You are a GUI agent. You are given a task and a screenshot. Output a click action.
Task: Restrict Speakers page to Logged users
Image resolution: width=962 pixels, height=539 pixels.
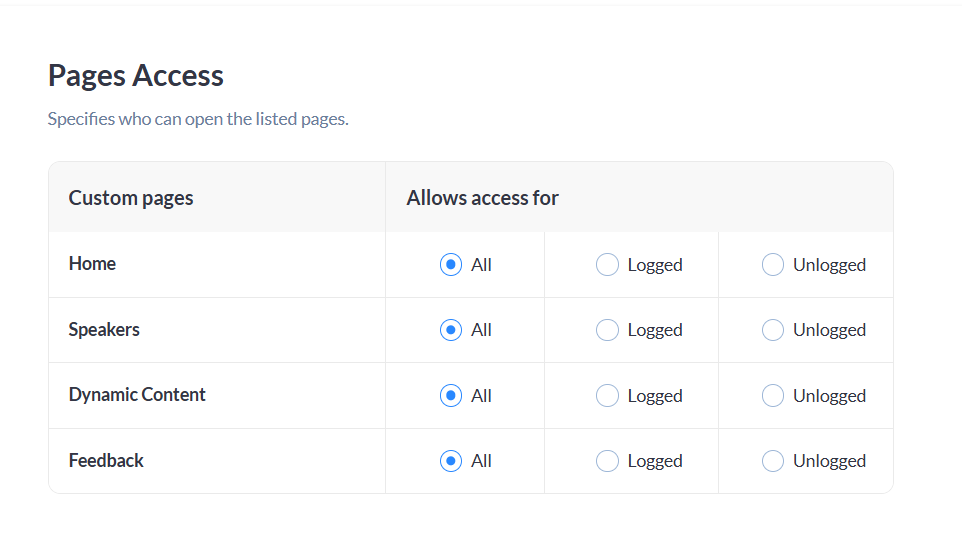[607, 330]
